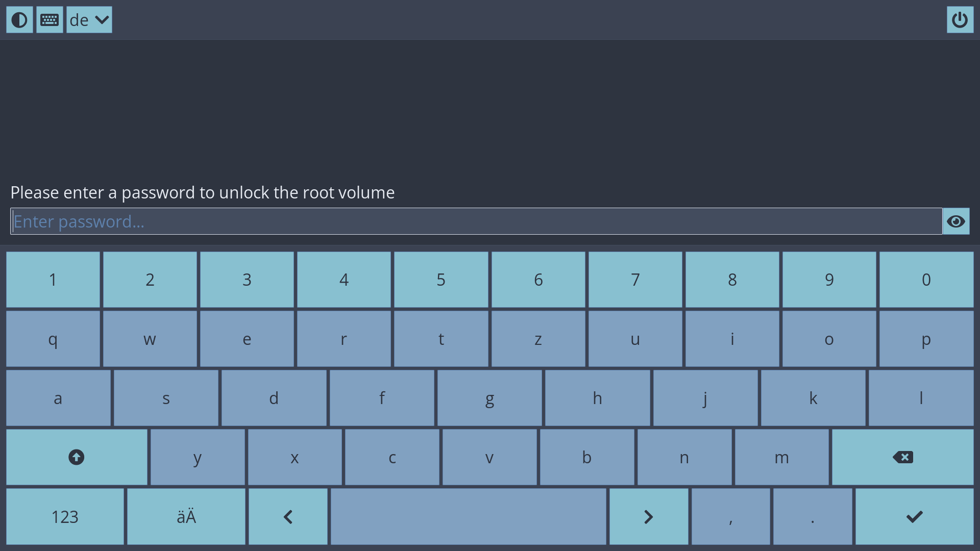Toggle the äÄ special characters layer
The height and width of the screenshot is (551, 980).
186,516
